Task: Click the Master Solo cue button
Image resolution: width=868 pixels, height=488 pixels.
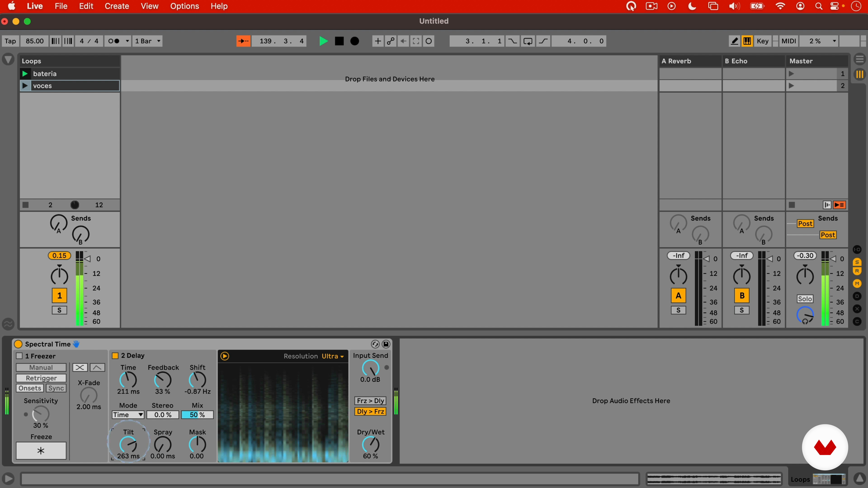Action: pos(805,299)
